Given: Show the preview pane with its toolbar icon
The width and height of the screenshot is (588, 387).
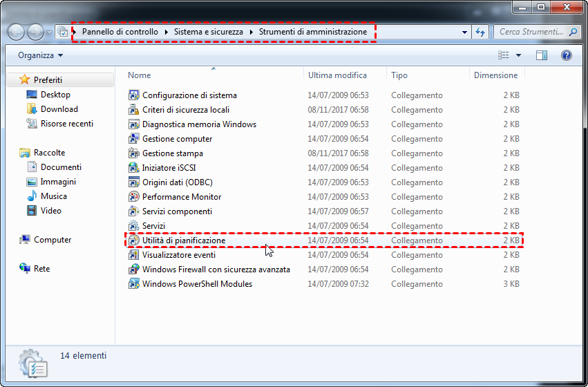Looking at the screenshot, I should click(542, 55).
